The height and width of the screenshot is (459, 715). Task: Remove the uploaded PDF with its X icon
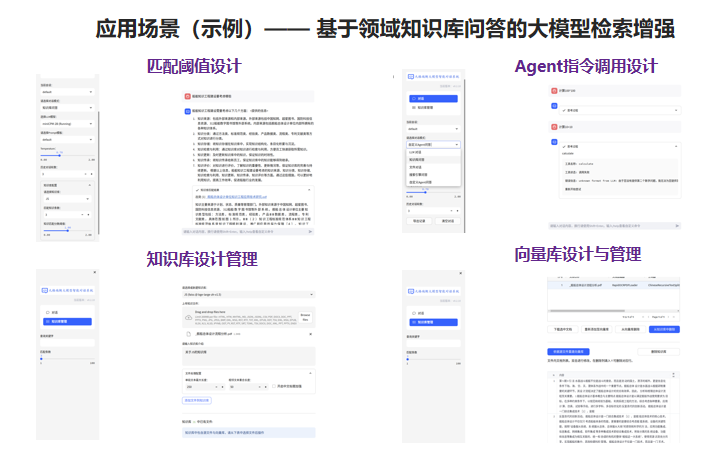tap(312, 335)
